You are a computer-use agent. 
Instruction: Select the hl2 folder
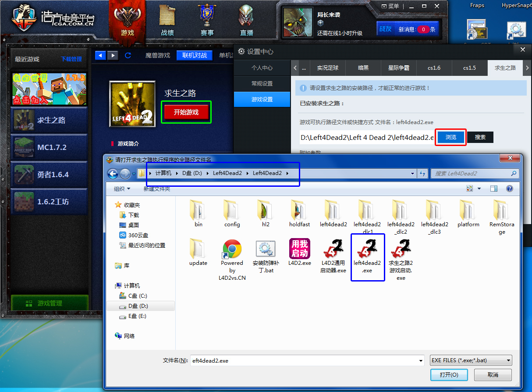coord(266,214)
